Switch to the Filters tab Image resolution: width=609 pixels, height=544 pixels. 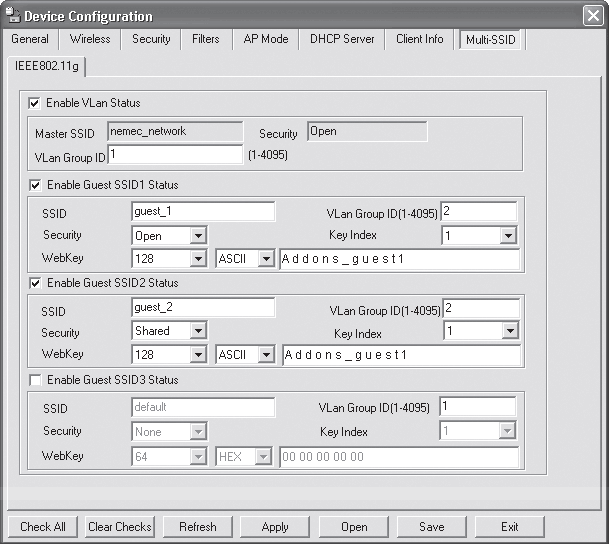(x=205, y=39)
